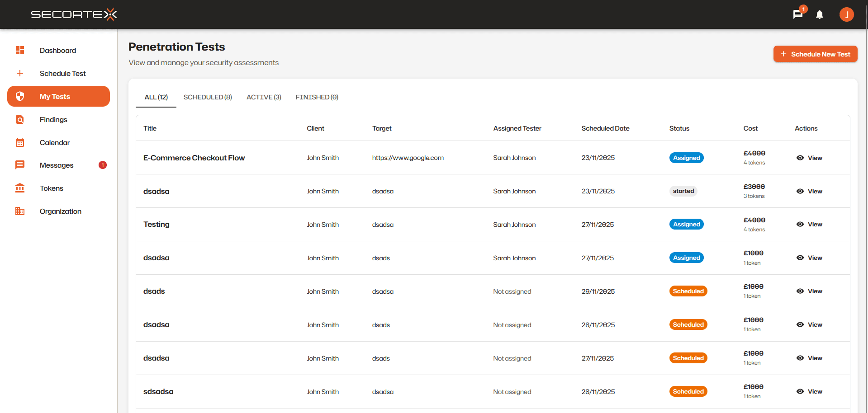The width and height of the screenshot is (868, 413).
Task: Go to Dashboard page
Action: click(x=58, y=50)
